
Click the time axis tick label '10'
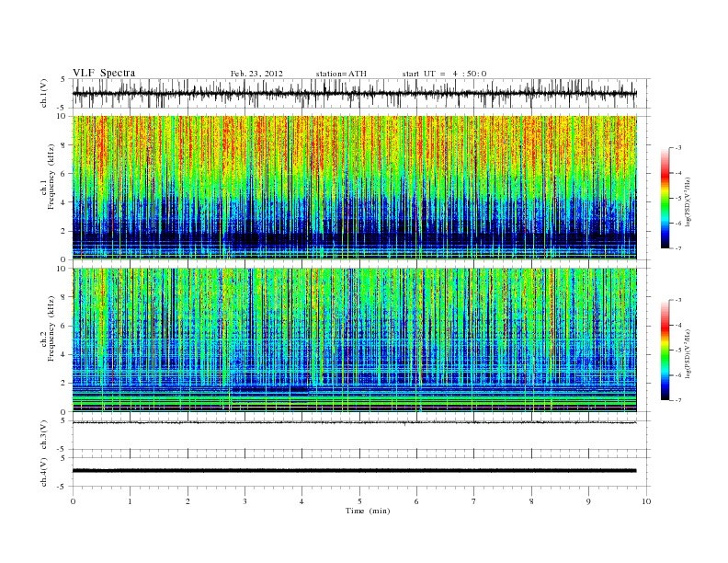[646, 501]
